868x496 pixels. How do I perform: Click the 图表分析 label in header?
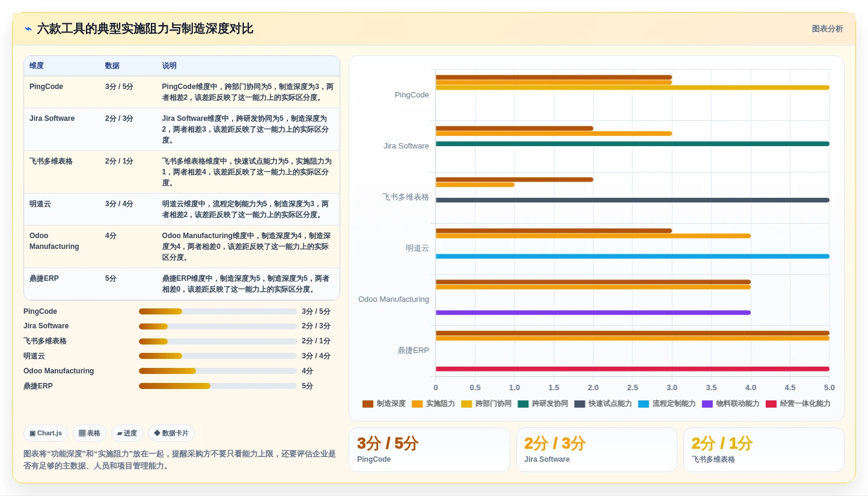pos(827,29)
